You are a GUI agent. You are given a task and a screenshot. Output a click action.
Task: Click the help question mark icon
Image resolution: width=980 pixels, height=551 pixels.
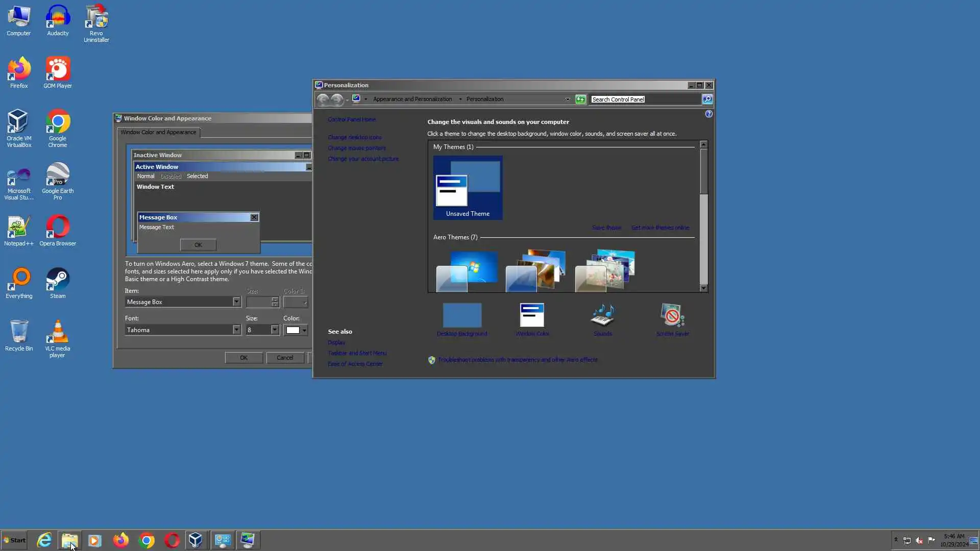[708, 114]
